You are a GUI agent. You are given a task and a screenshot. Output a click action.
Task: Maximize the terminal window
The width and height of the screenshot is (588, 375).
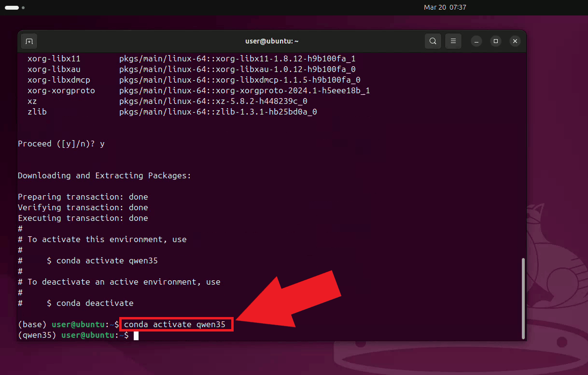coord(495,42)
